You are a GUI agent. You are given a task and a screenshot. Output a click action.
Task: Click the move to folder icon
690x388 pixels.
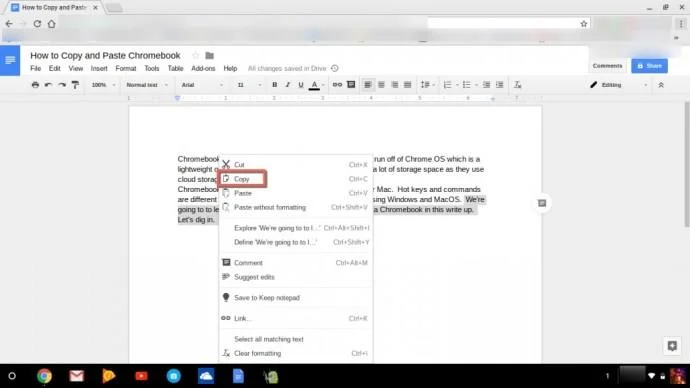coord(209,55)
